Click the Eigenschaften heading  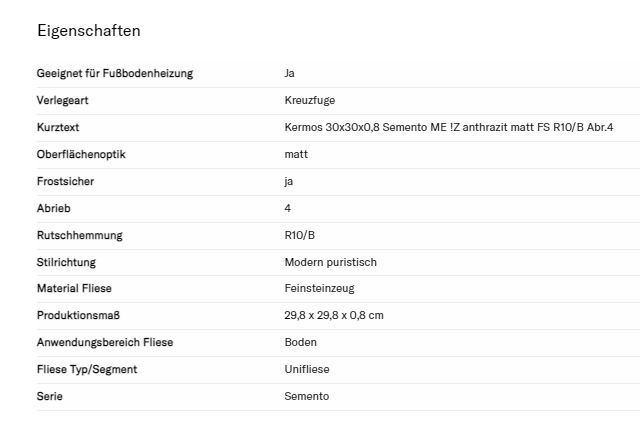point(88,30)
